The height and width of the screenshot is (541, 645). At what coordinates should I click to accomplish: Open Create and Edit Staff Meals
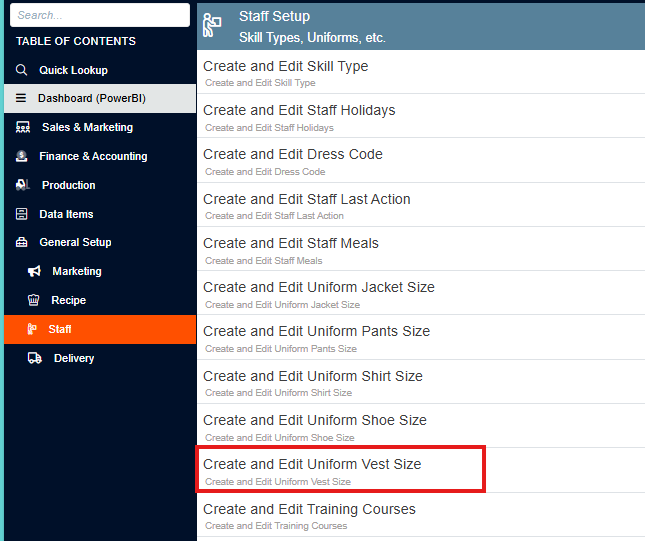pyautogui.click(x=421, y=249)
